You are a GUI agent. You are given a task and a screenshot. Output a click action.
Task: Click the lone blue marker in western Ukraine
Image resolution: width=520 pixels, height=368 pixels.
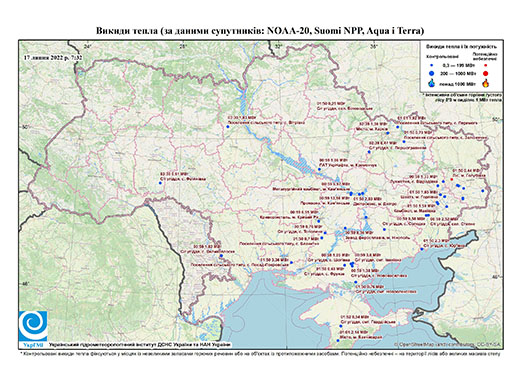160,183
